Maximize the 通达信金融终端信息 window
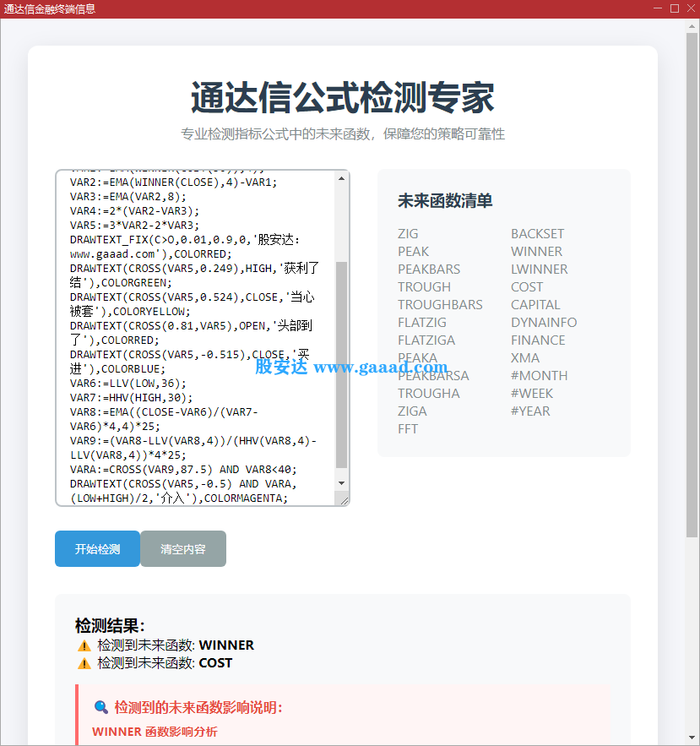The height and width of the screenshot is (746, 700). point(675,8)
